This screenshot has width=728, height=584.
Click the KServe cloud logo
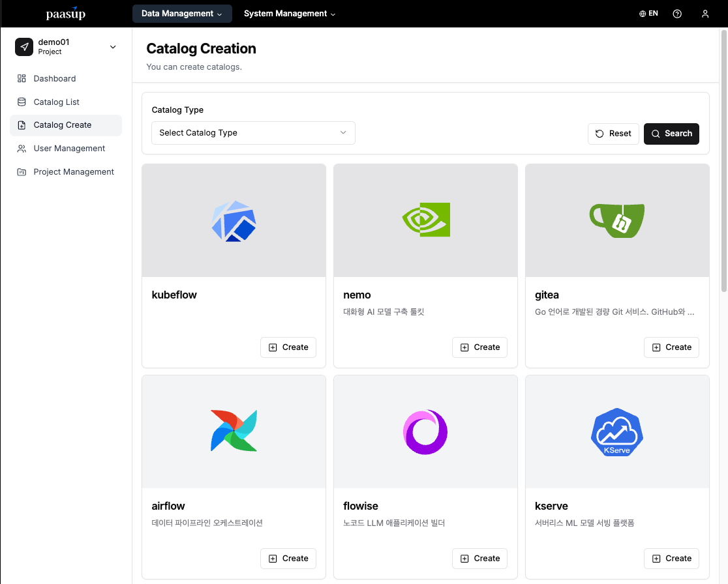click(x=616, y=432)
